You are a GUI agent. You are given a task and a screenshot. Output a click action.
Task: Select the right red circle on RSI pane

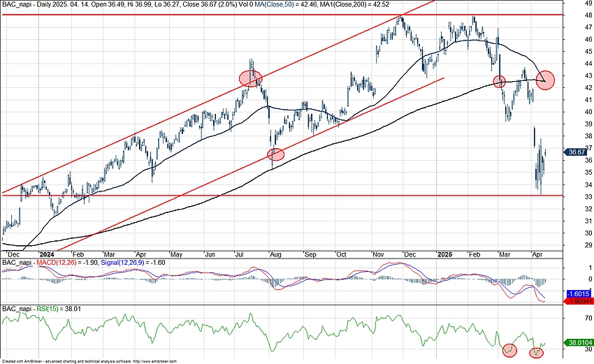pyautogui.click(x=537, y=352)
